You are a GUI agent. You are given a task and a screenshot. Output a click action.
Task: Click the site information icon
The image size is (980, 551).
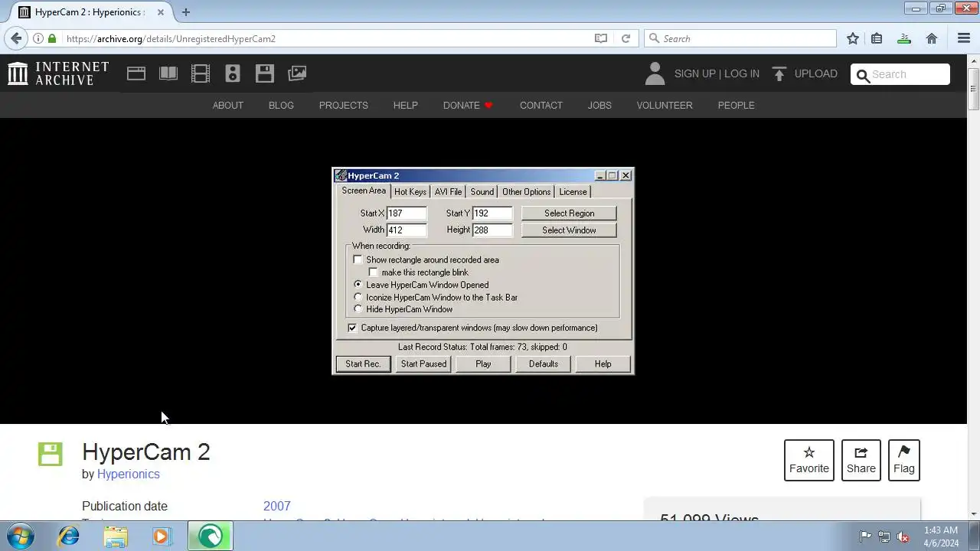[38, 38]
